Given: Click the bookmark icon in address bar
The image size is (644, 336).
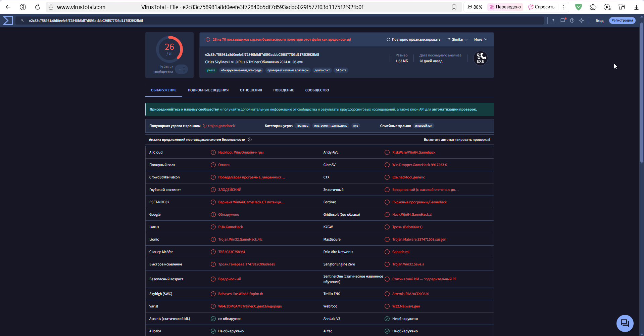Looking at the screenshot, I should tap(454, 7).
